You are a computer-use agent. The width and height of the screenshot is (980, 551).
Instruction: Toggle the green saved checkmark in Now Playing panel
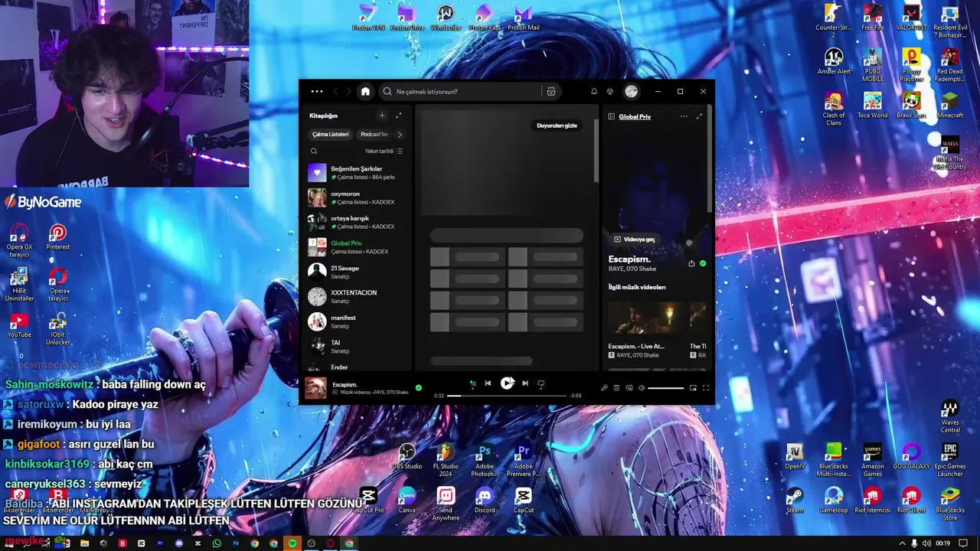pyautogui.click(x=703, y=263)
